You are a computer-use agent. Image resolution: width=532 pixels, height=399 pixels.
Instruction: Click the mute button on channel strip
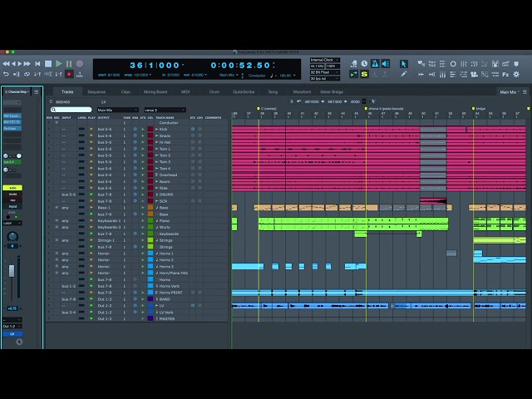point(12,194)
